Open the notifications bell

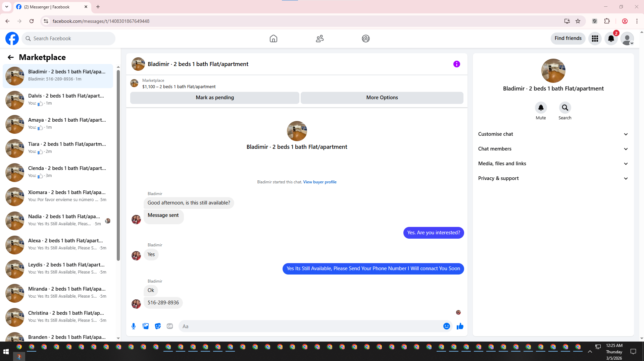[x=611, y=39]
